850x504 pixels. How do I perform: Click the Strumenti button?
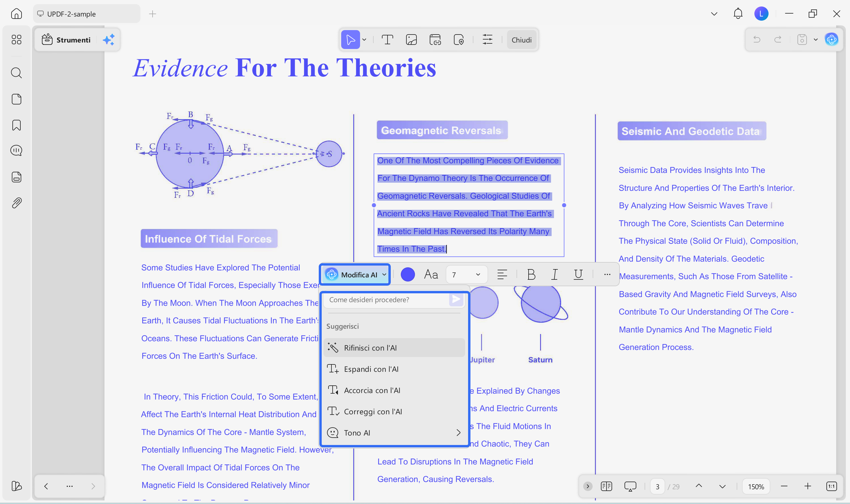67,40
